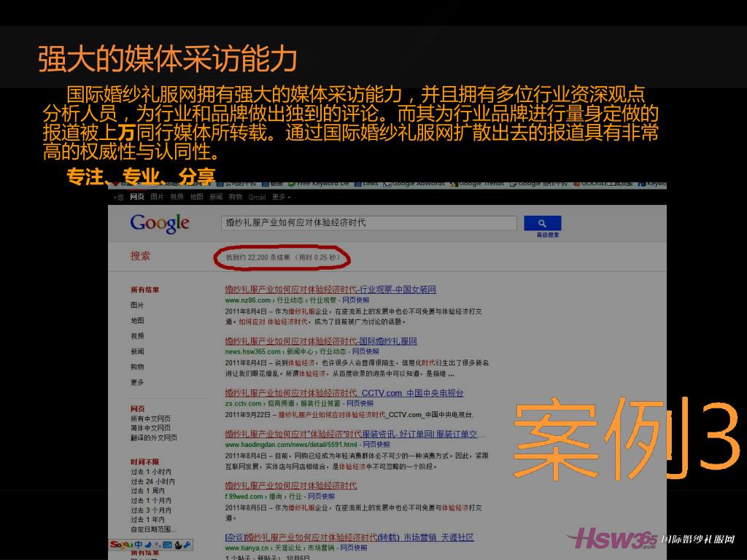Image resolution: width=747 pixels, height=560 pixels.
Task: Click the search query input field
Action: 368,223
